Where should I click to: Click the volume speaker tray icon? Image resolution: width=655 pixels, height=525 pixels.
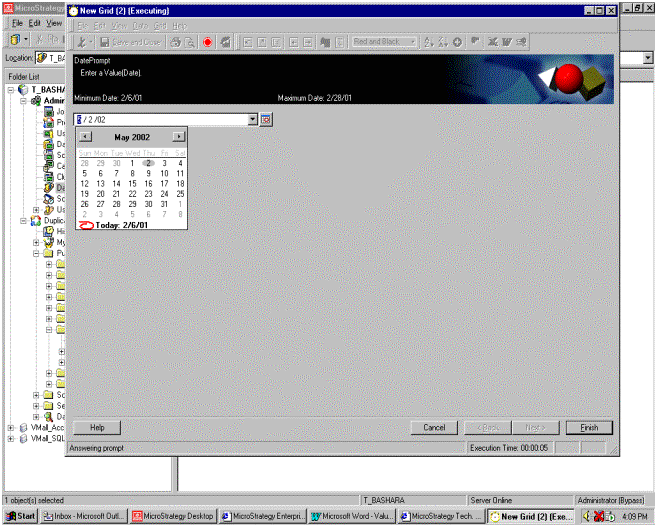[x=586, y=517]
